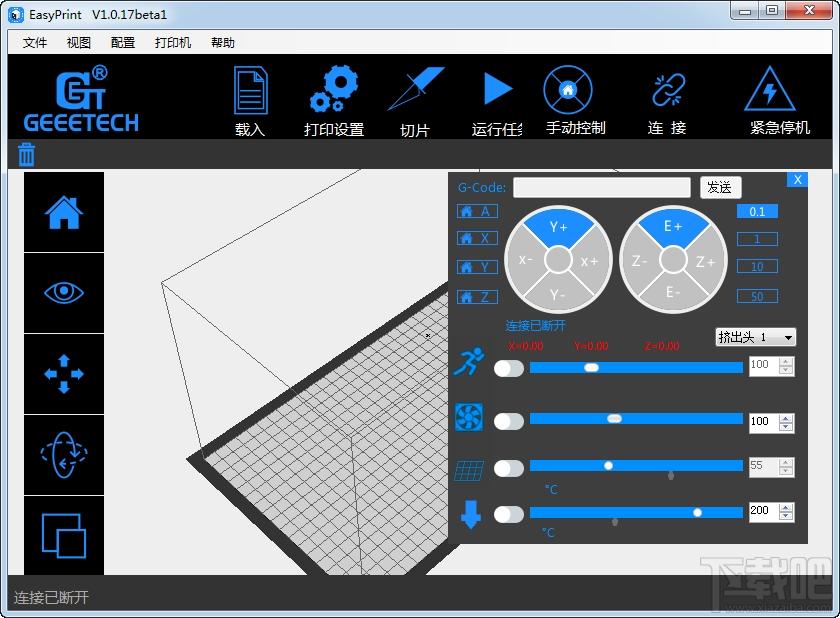
Task: Click the 载入 (load file) icon
Action: (250, 92)
